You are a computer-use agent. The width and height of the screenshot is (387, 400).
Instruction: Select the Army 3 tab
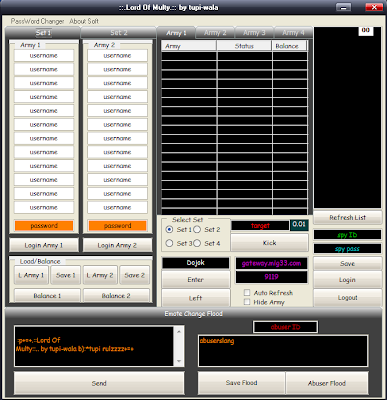coord(254,33)
